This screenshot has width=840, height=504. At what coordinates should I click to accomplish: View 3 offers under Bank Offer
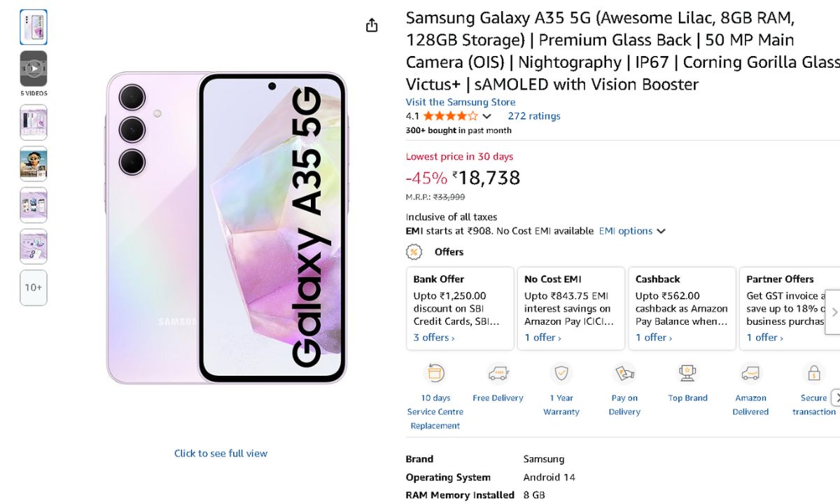433,337
